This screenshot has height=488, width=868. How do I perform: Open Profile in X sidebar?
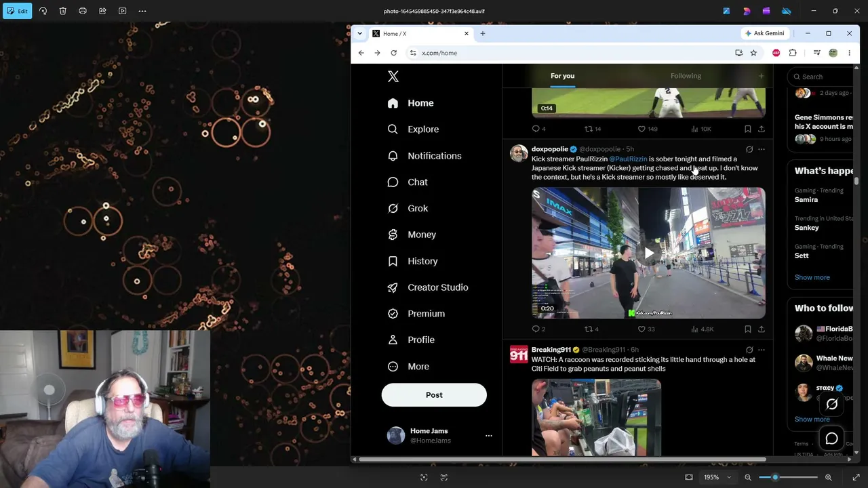coord(411,340)
